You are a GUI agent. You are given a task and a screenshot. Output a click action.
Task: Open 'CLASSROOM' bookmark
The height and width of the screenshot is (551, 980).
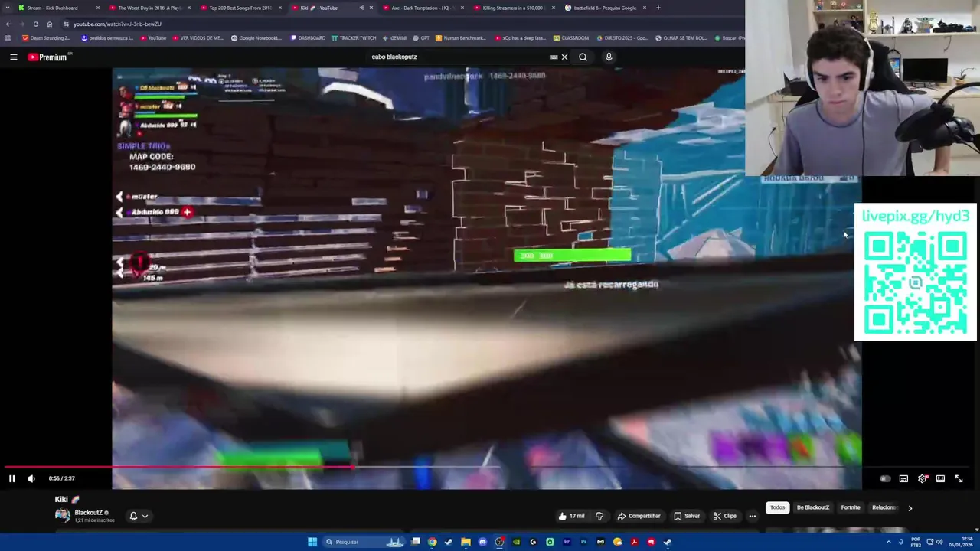pos(571,37)
